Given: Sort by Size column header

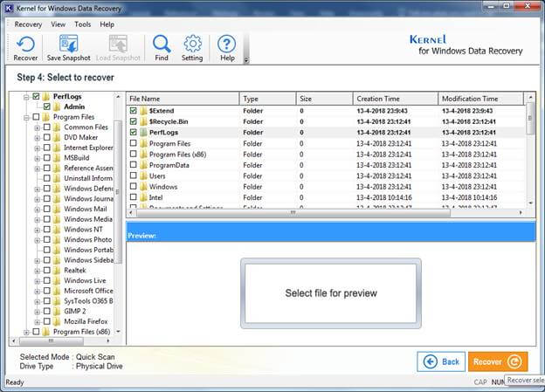Looking at the screenshot, I should 324,99.
